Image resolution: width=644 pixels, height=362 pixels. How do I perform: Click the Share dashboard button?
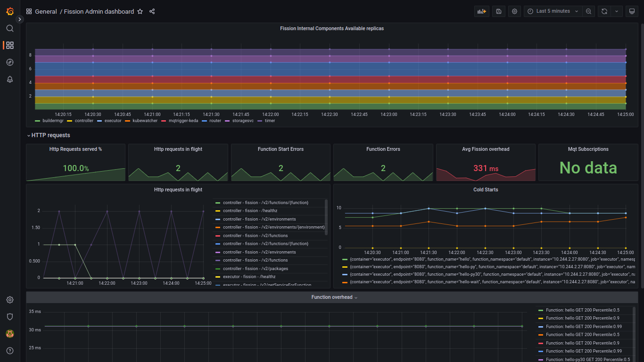click(x=152, y=11)
